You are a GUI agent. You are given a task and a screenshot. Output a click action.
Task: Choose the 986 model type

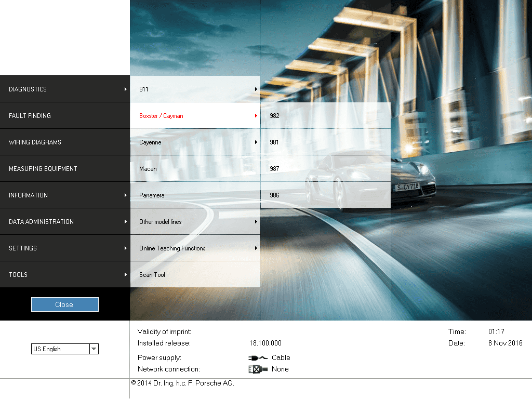[x=325, y=195]
